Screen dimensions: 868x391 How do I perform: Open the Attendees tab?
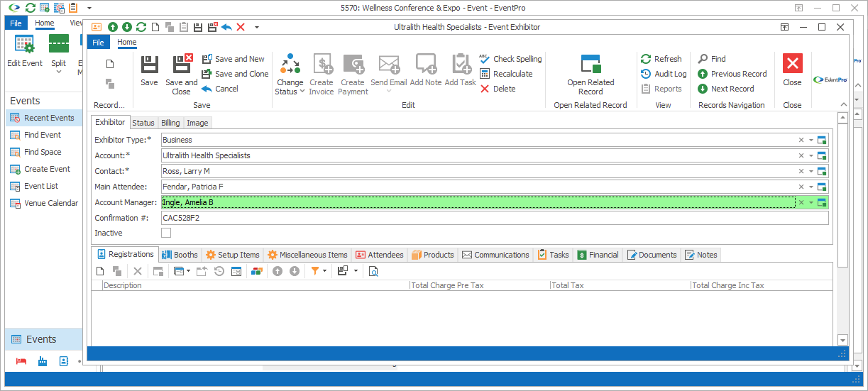(x=380, y=255)
